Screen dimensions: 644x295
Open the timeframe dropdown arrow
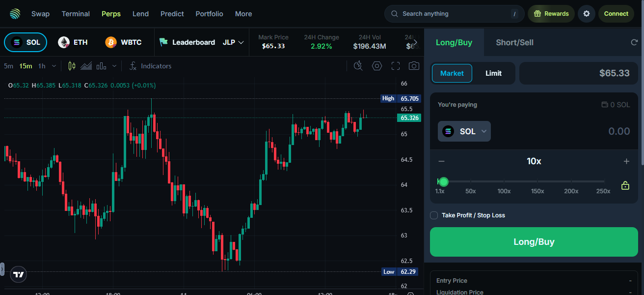pyautogui.click(x=54, y=66)
